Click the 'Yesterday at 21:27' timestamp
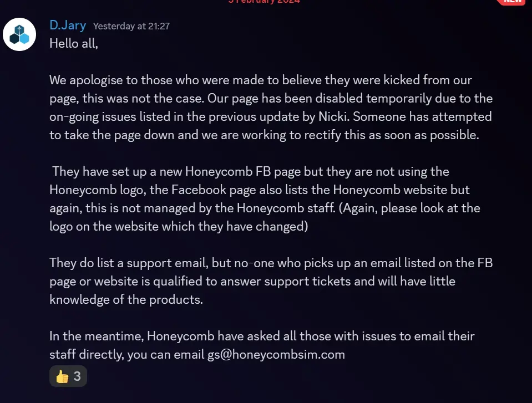The height and width of the screenshot is (403, 532). click(131, 26)
